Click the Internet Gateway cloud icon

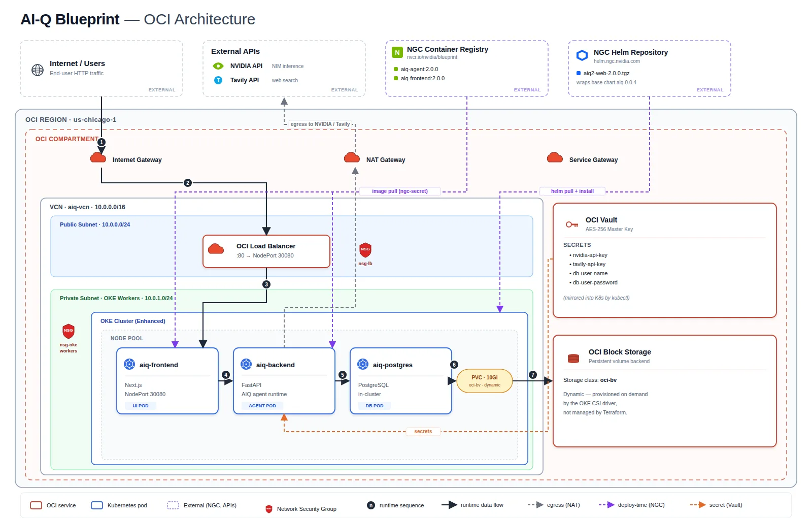(x=98, y=157)
